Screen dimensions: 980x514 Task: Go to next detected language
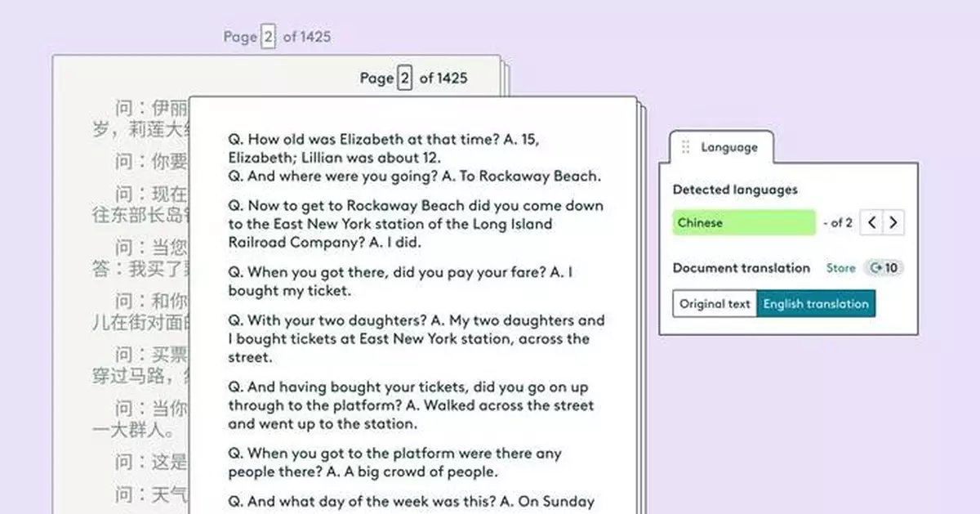[893, 222]
